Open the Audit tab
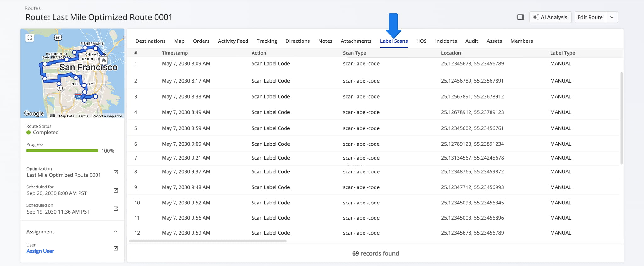Viewport: 644px width, 266px height. pos(472,41)
